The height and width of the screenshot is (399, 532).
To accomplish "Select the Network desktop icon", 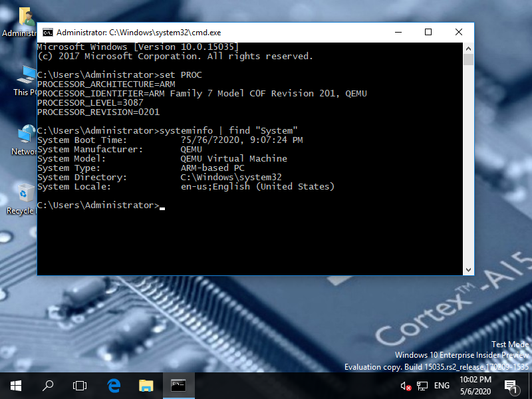I will (x=24, y=140).
